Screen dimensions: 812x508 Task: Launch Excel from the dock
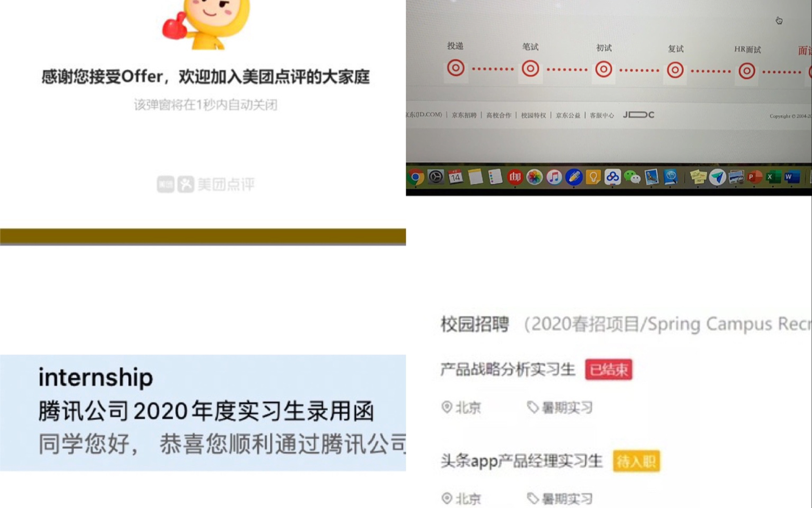pyautogui.click(x=773, y=177)
